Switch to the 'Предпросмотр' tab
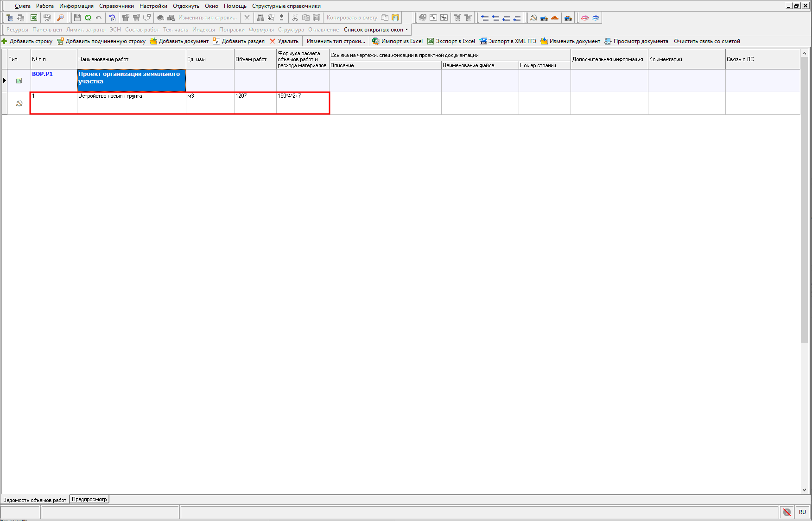This screenshot has height=521, width=812. click(89, 499)
